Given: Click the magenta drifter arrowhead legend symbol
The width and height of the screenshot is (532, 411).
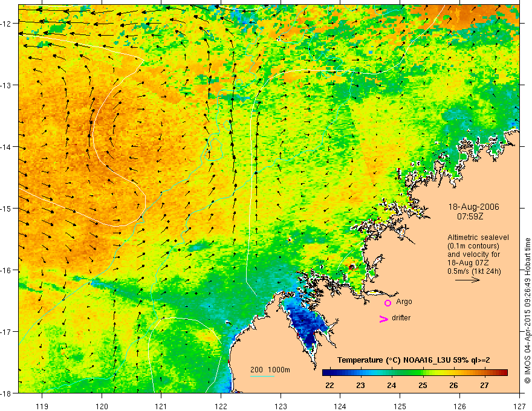Looking at the screenshot, I should tap(384, 319).
